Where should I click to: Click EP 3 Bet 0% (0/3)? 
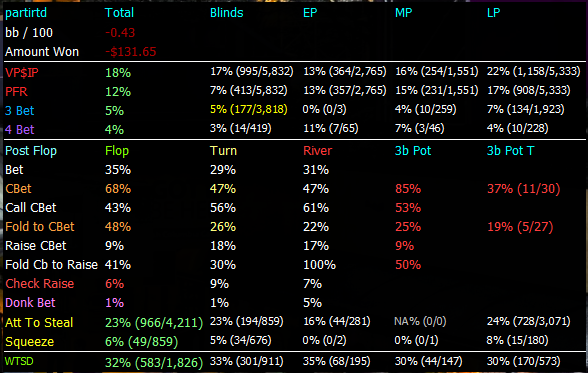[x=324, y=109]
